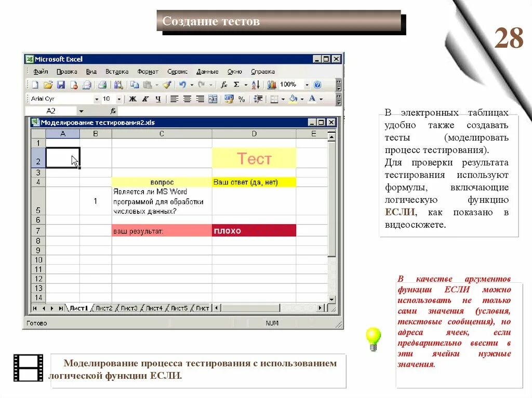The width and height of the screenshot is (532, 398).
Task: Open the 100% zoom dropdown
Action: pos(307,85)
